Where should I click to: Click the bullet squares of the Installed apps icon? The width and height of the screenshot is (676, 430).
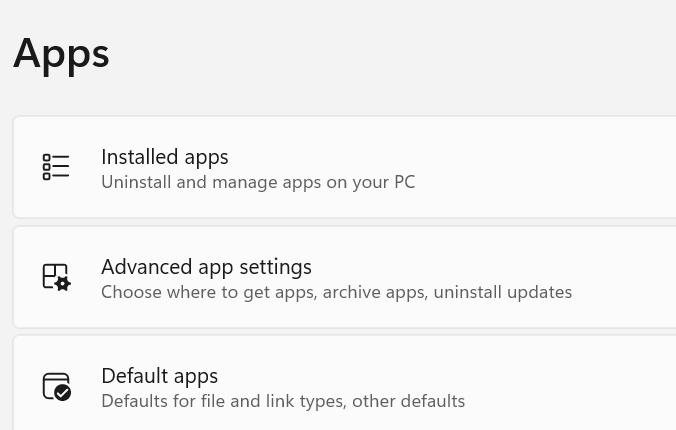pyautogui.click(x=47, y=167)
